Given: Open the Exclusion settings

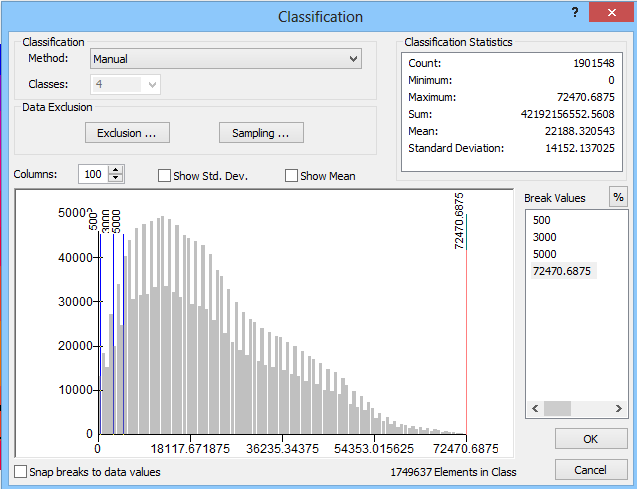Looking at the screenshot, I should [x=126, y=133].
